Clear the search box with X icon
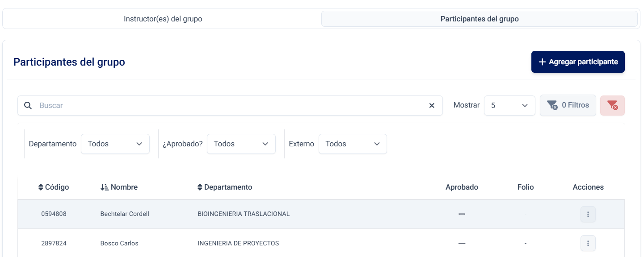 432,106
